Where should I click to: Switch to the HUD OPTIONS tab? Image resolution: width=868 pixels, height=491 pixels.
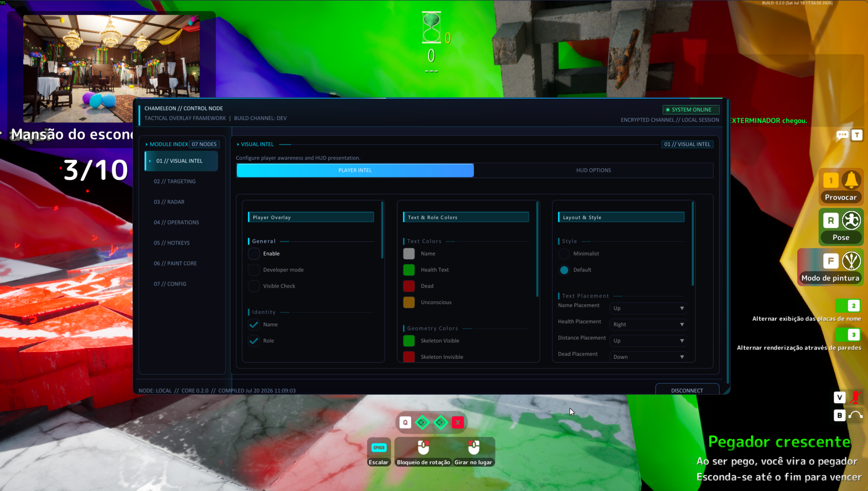click(593, 170)
